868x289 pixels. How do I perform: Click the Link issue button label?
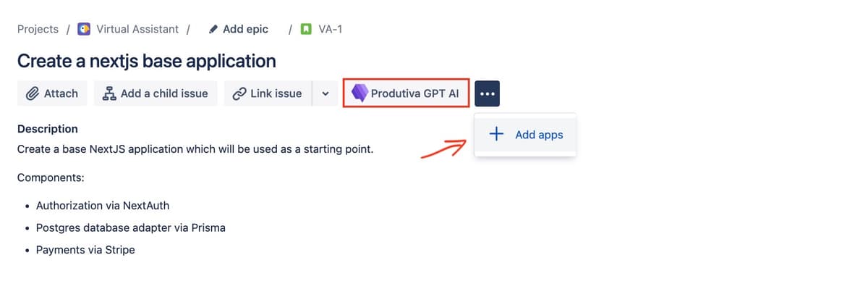coord(276,93)
